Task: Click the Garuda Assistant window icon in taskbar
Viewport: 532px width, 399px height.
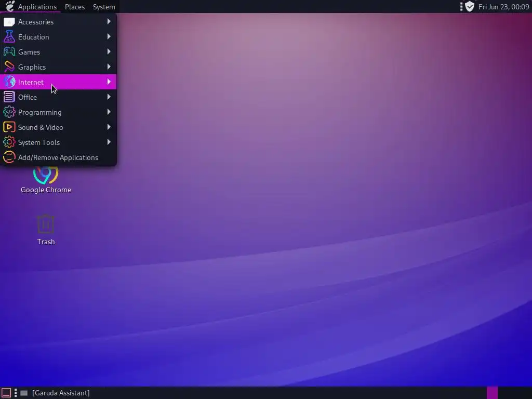Action: (24, 393)
